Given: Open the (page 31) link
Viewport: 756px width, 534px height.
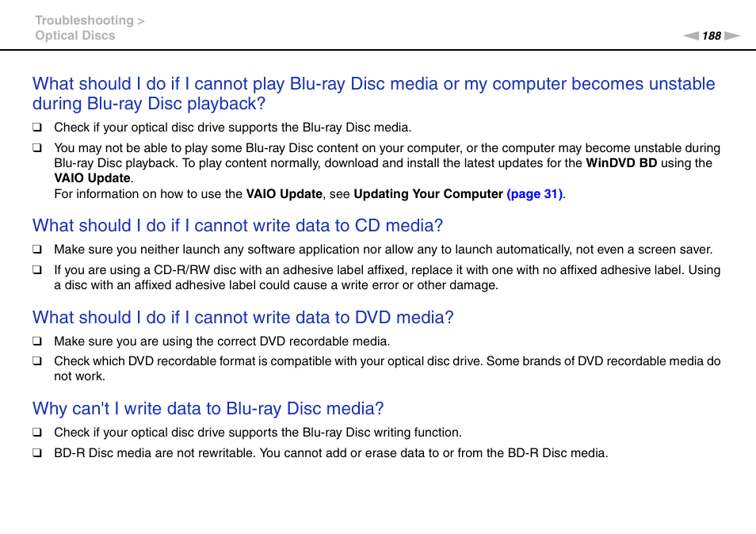Looking at the screenshot, I should (x=534, y=194).
